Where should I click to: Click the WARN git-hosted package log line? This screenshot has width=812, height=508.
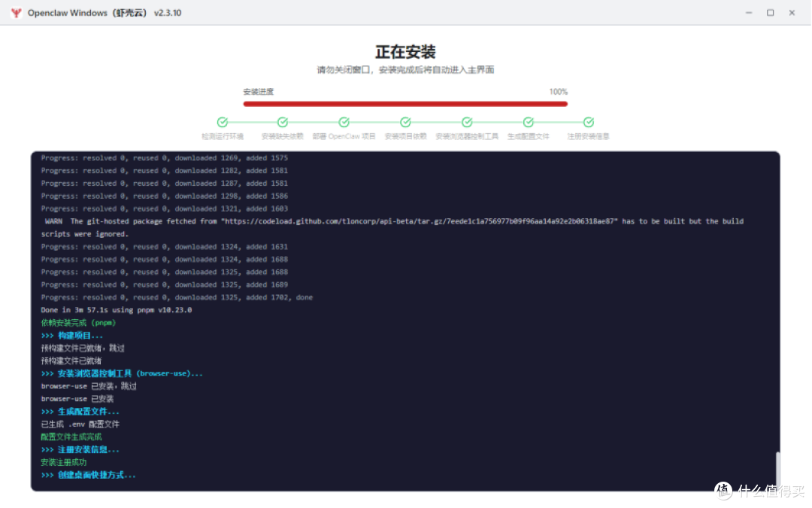[392, 227]
